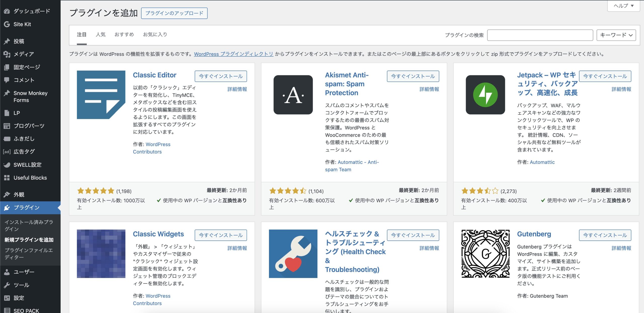This screenshot has width=644, height=313.
Task: Click the Jetpack green lightning logo
Action: click(485, 95)
